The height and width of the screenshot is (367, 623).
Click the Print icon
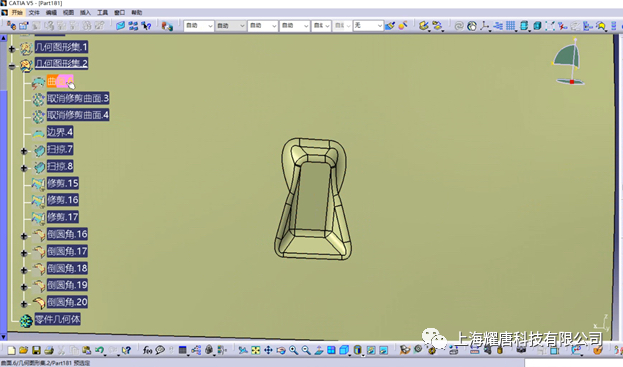[x=49, y=350]
